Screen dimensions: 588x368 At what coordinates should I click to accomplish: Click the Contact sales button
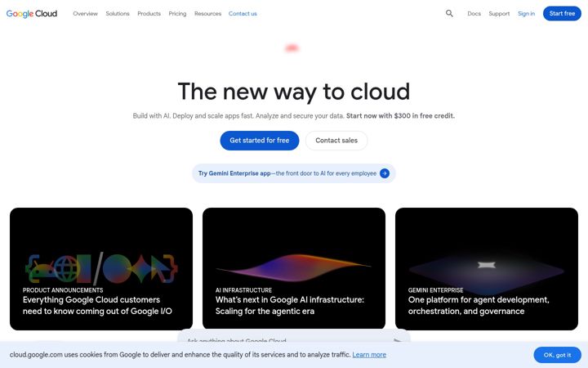[x=336, y=141]
